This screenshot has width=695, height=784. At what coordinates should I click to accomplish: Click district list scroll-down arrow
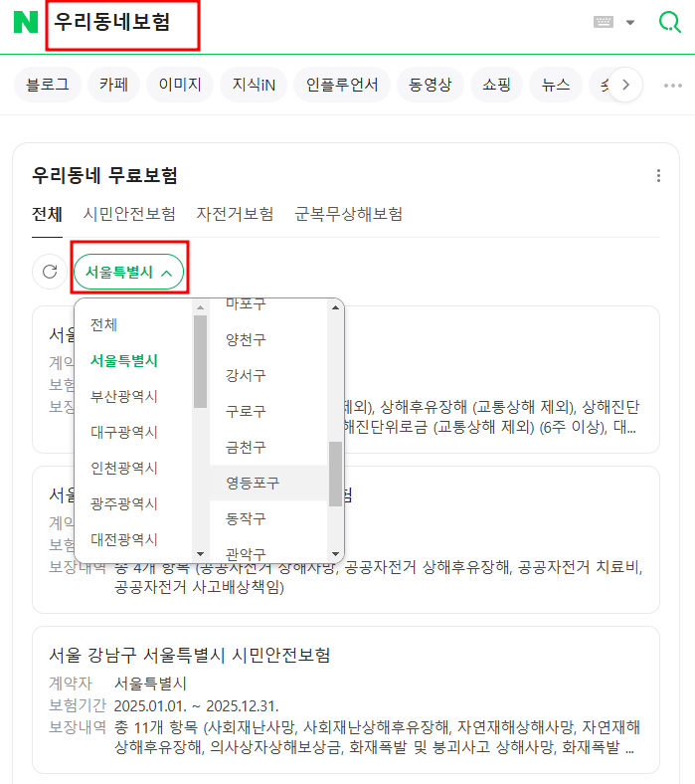coord(336,554)
